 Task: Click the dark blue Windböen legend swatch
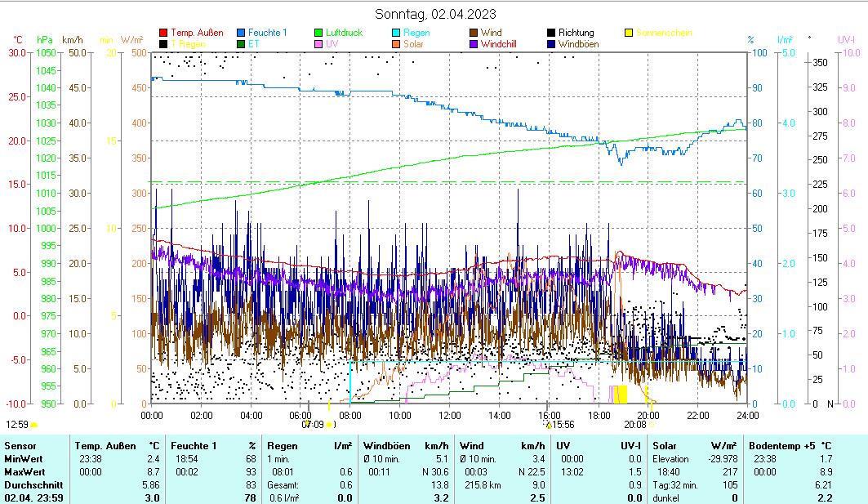(551, 44)
